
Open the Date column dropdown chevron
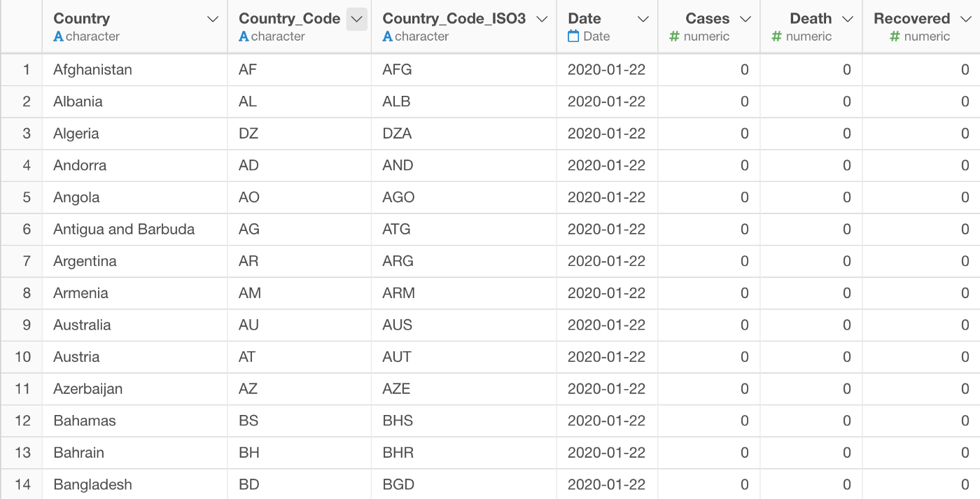pos(643,20)
